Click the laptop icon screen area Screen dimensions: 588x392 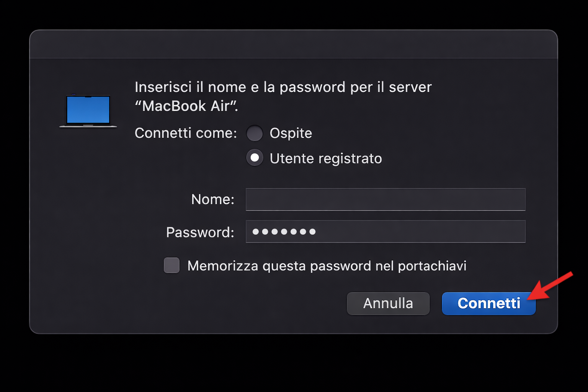(88, 109)
